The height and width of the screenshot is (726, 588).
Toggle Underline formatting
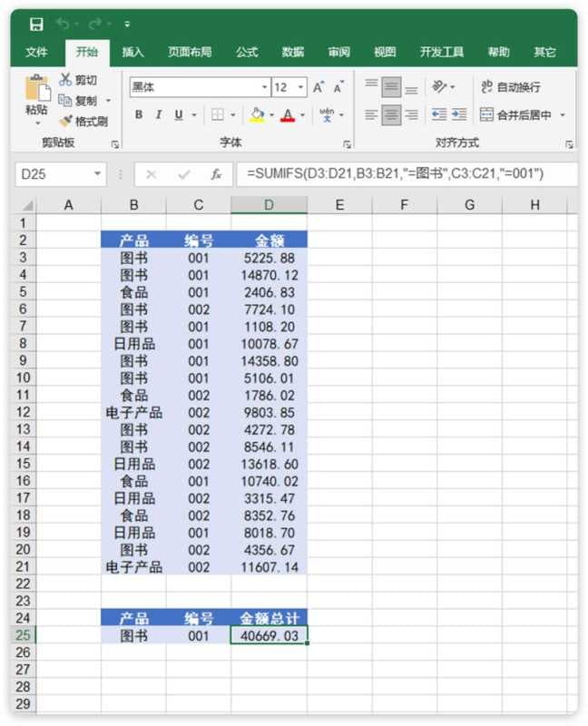pyautogui.click(x=179, y=114)
